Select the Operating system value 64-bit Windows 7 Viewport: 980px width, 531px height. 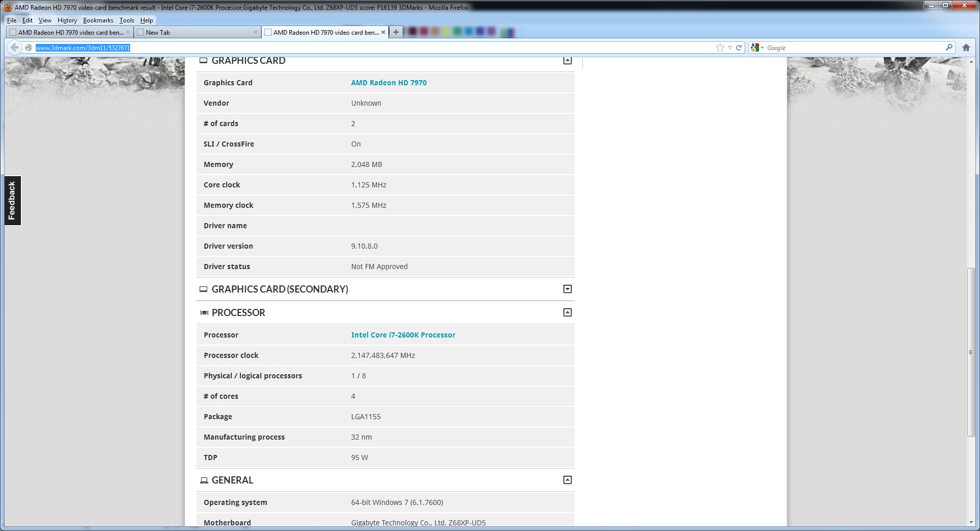(397, 502)
